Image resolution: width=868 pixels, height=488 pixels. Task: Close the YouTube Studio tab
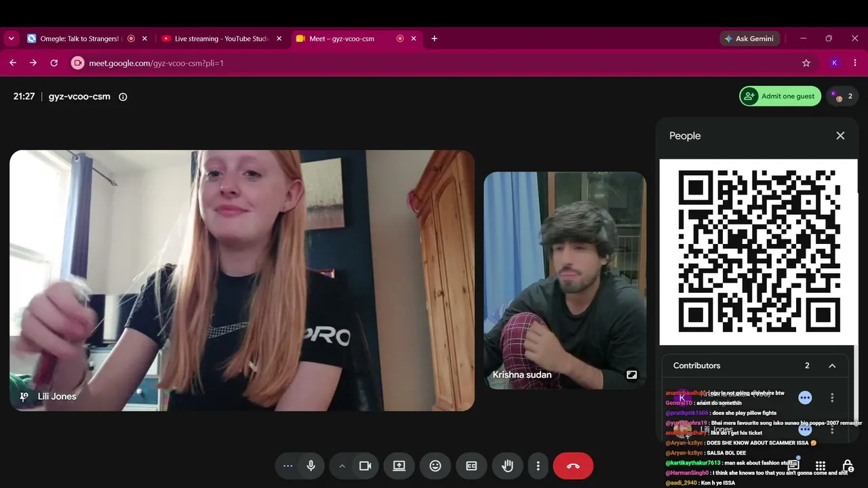coord(279,39)
